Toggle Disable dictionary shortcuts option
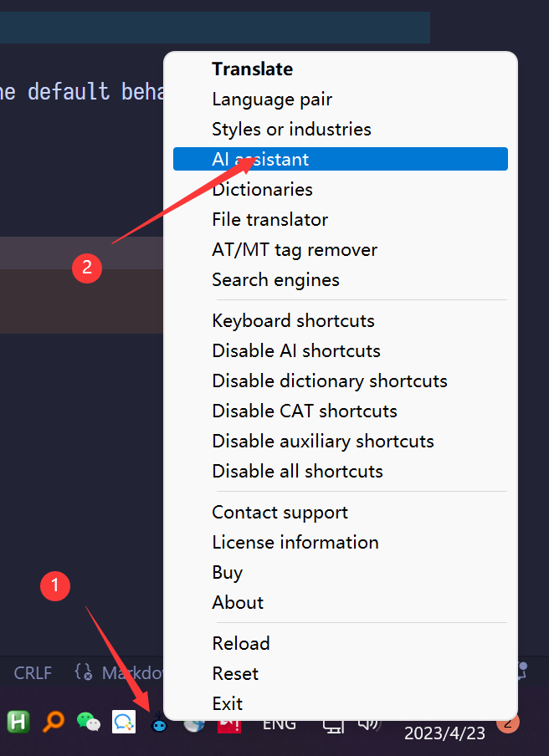 click(x=330, y=381)
